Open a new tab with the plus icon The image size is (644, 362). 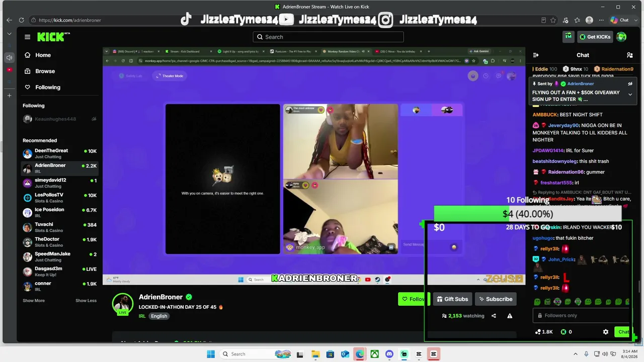pyautogui.click(x=9, y=96)
